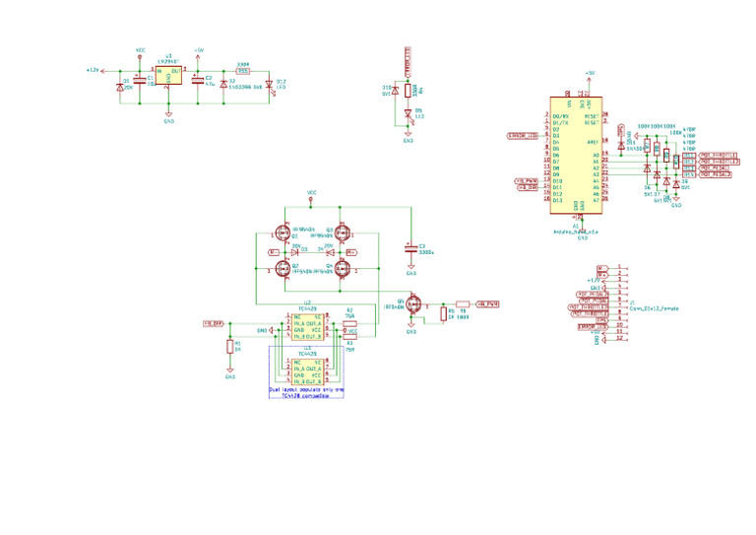Click capacitor C3 3300u
Screen dimensions: 756x535
tap(410, 249)
